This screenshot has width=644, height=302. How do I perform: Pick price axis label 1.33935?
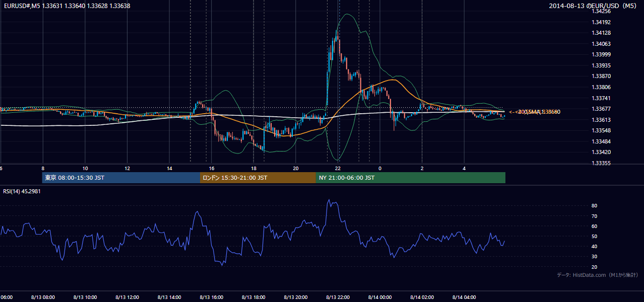(601, 65)
